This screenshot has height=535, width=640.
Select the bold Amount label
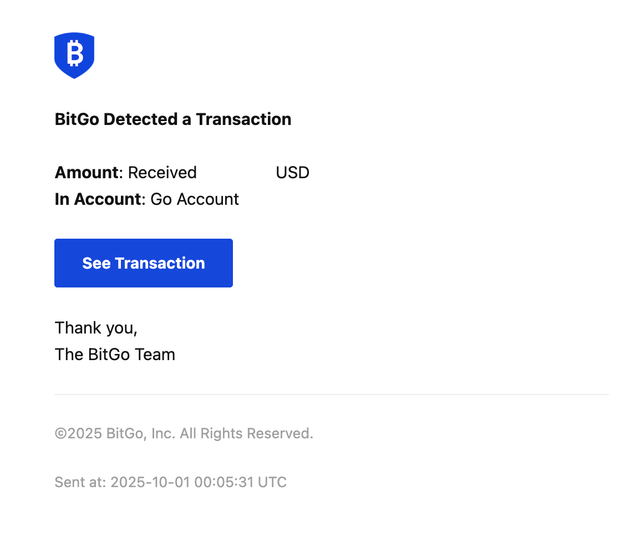pyautogui.click(x=86, y=172)
